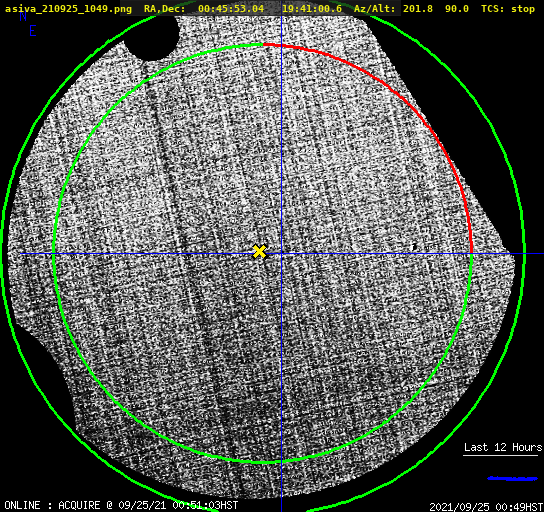The image size is (544, 512).
Task: Click the 2021/09/25 00:49HST timestamp
Action: click(x=486, y=507)
